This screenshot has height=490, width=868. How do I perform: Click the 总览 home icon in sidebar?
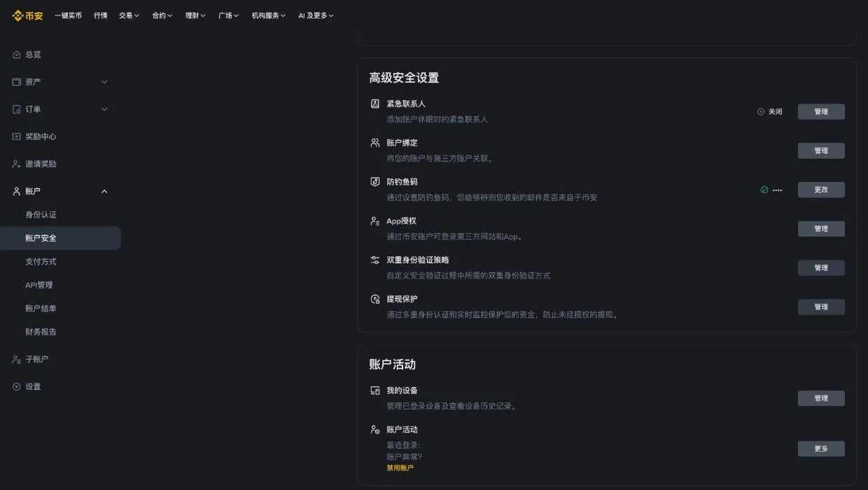click(17, 55)
